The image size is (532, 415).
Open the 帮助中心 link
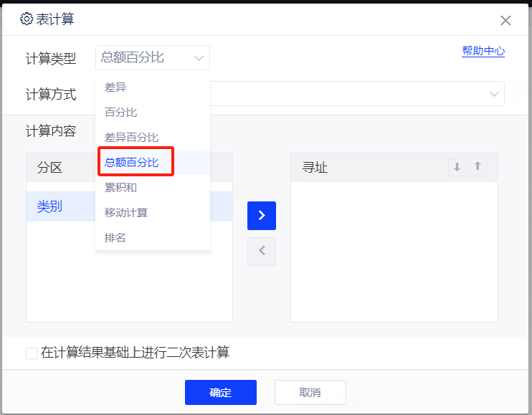point(483,52)
